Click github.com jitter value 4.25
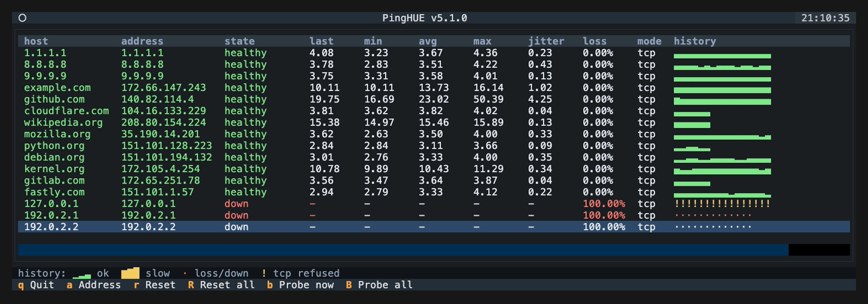This screenshot has height=304, width=868. click(x=540, y=99)
